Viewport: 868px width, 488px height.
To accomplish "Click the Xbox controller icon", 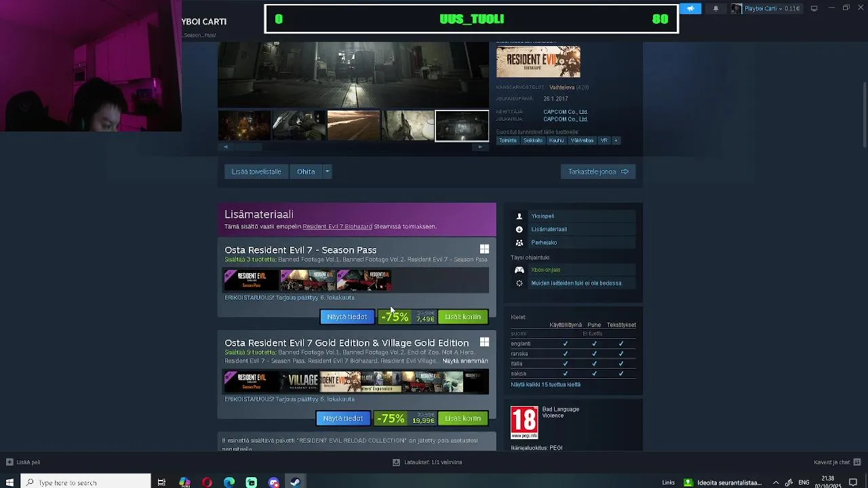I will click(519, 270).
